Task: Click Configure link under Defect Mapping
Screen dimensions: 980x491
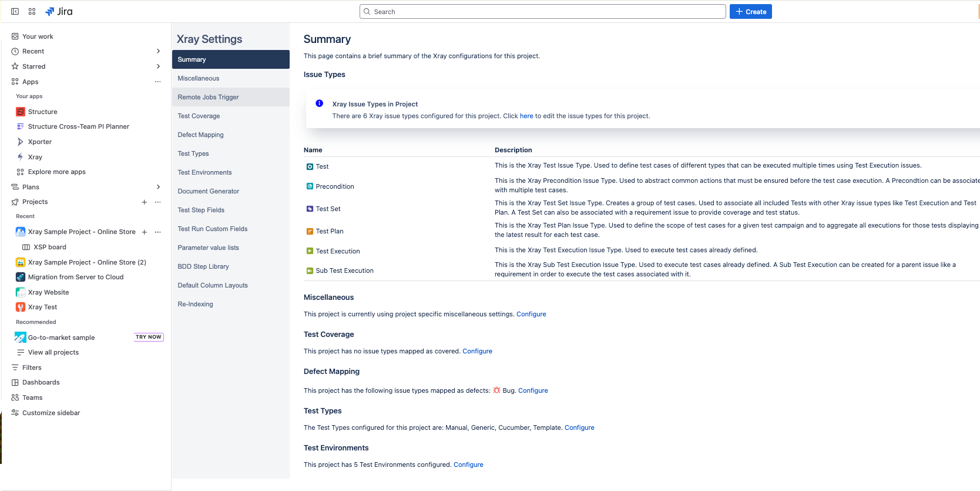Action: click(x=533, y=390)
